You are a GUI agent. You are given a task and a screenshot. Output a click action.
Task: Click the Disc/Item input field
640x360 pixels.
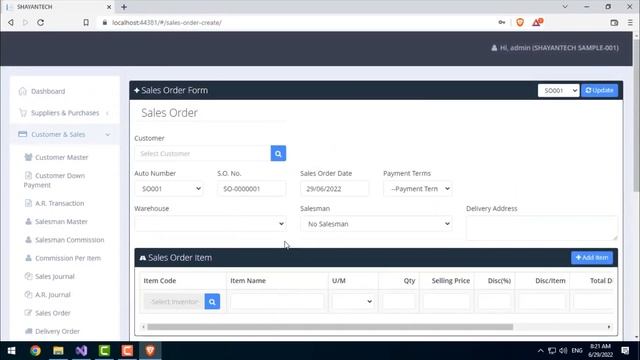point(542,302)
